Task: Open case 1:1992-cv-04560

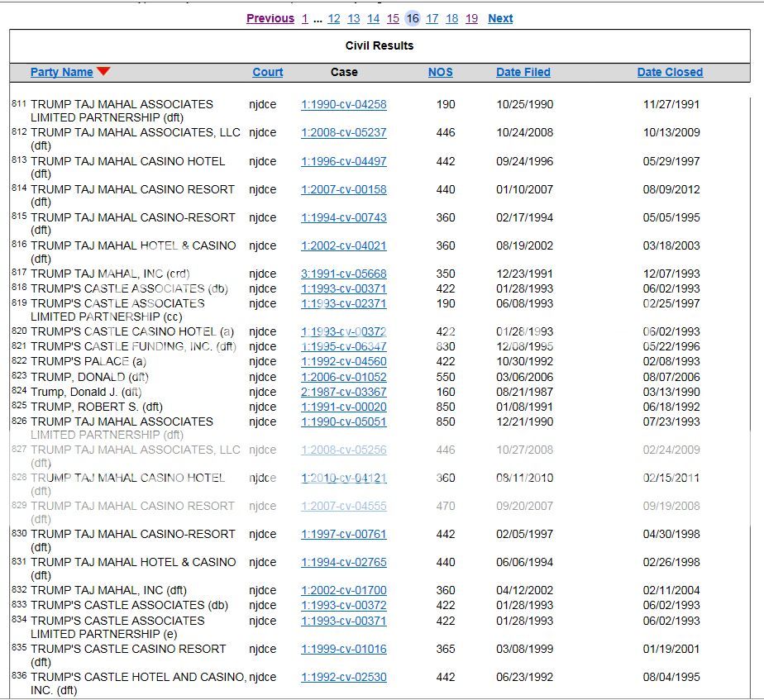Action: pos(343,361)
